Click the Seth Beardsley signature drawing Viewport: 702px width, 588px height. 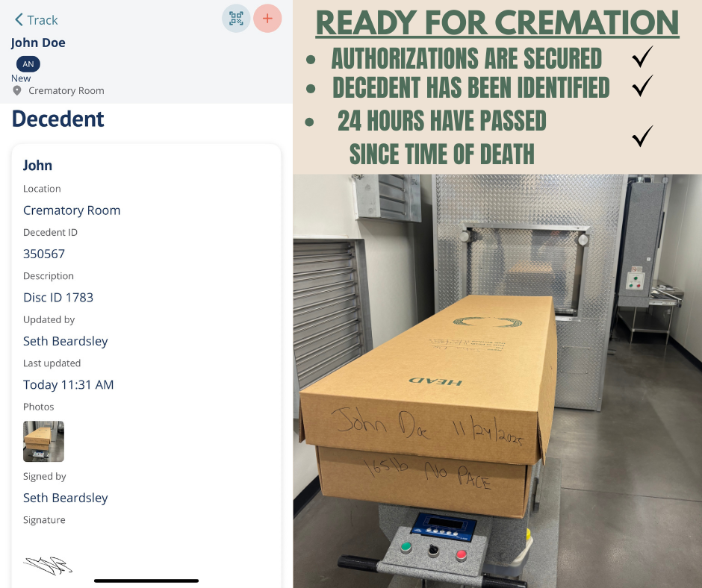[48, 565]
